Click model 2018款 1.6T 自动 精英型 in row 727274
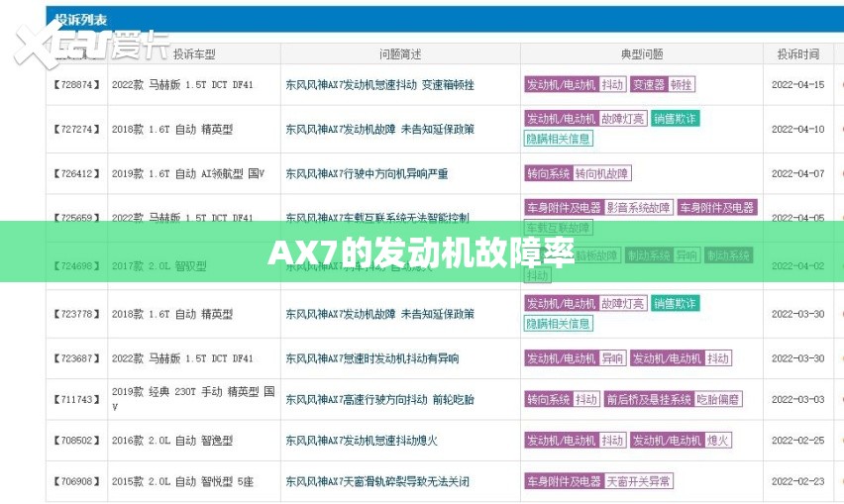This screenshot has width=844, height=504. click(172, 129)
